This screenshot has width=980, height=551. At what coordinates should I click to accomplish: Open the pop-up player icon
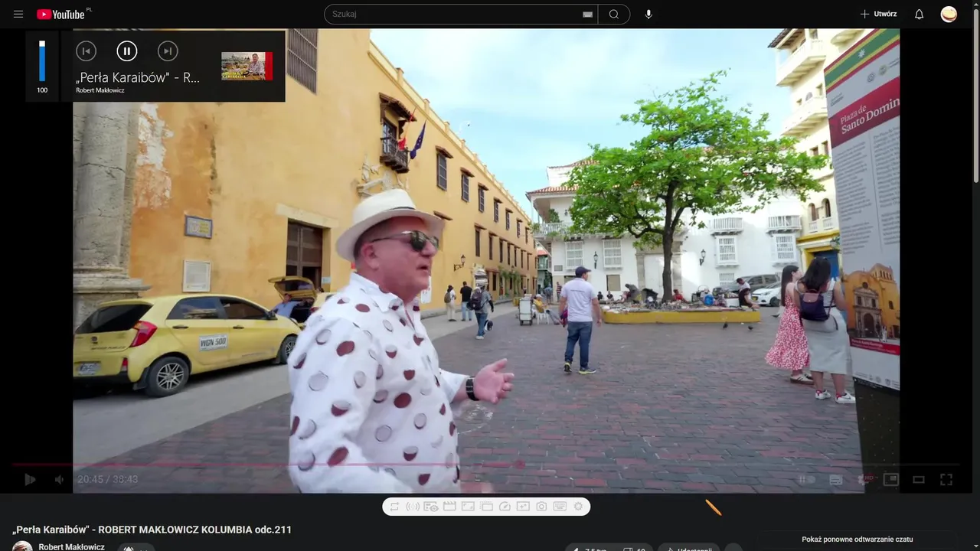pyautogui.click(x=486, y=507)
